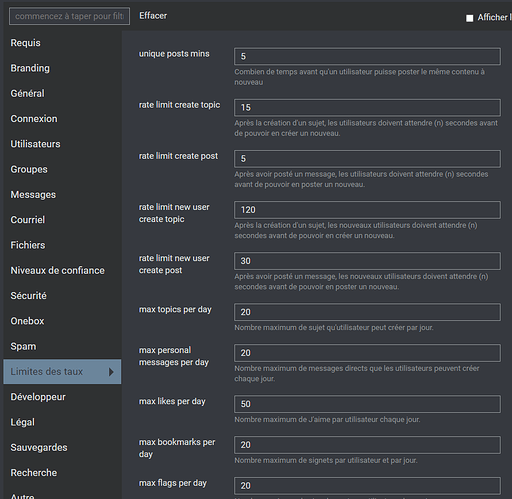512x499 pixels.
Task: Open the Requis settings category
Action: coord(25,43)
